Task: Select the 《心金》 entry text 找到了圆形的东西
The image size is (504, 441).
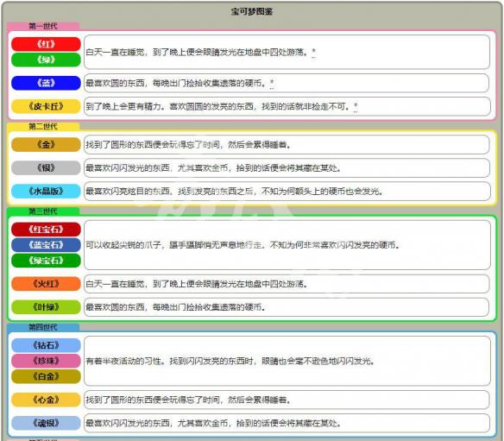Action: coord(188,400)
